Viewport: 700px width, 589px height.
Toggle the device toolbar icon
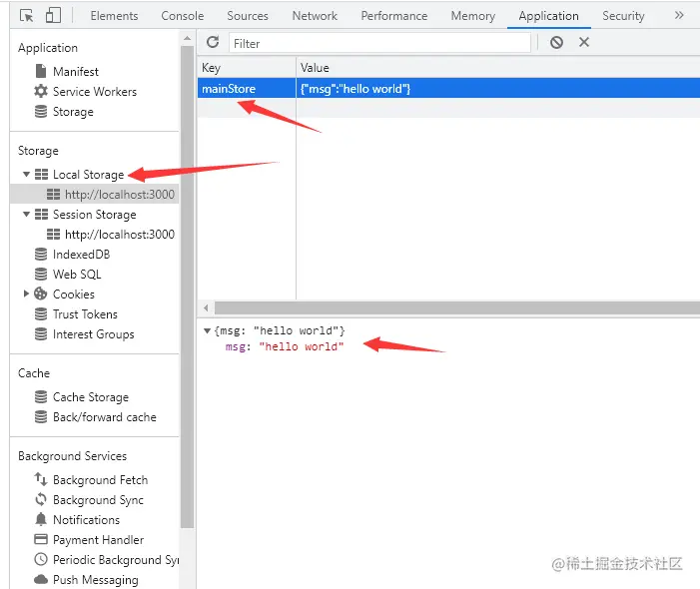tap(53, 15)
